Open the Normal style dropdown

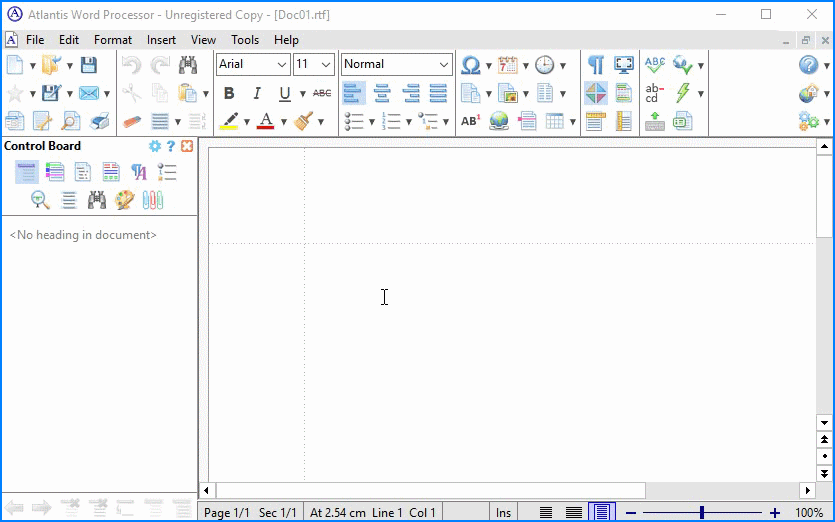coord(444,64)
